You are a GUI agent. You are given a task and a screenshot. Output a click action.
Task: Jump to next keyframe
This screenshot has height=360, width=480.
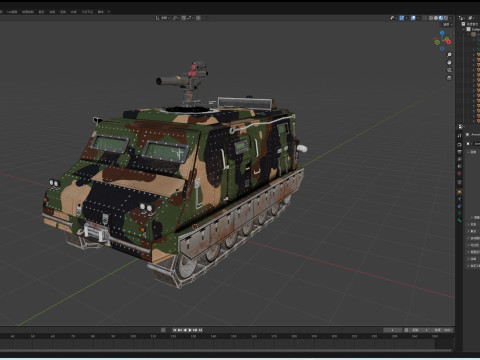pos(195,330)
